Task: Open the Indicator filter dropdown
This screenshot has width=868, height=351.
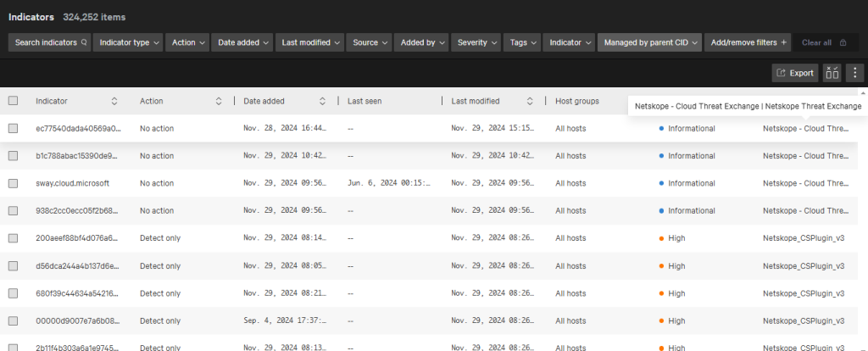Action: point(569,42)
